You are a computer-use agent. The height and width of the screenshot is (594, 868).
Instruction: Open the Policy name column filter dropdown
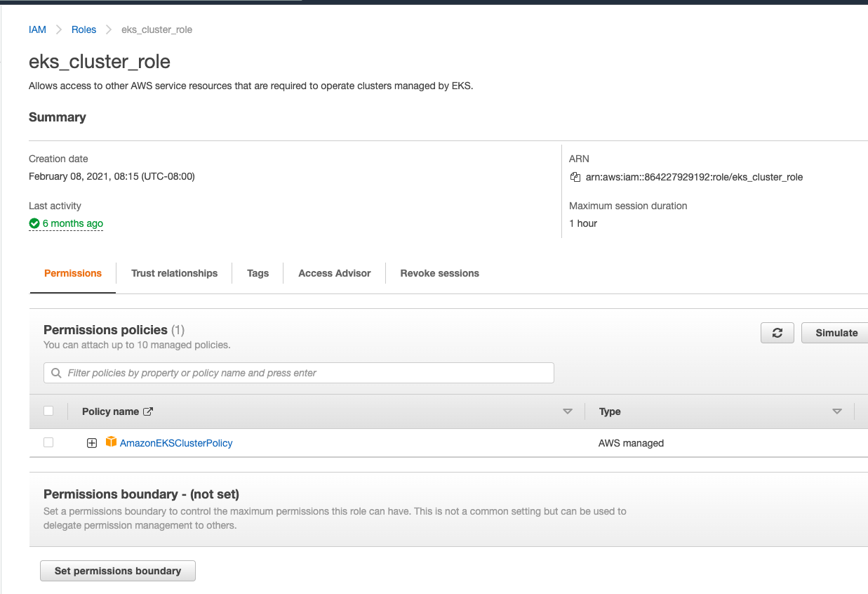568,411
